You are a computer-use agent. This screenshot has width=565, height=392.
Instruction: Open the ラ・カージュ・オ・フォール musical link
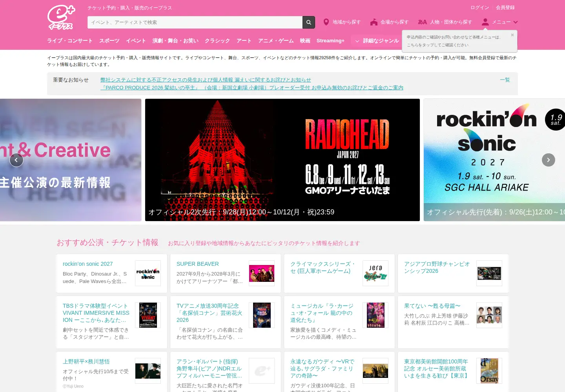[322, 313]
